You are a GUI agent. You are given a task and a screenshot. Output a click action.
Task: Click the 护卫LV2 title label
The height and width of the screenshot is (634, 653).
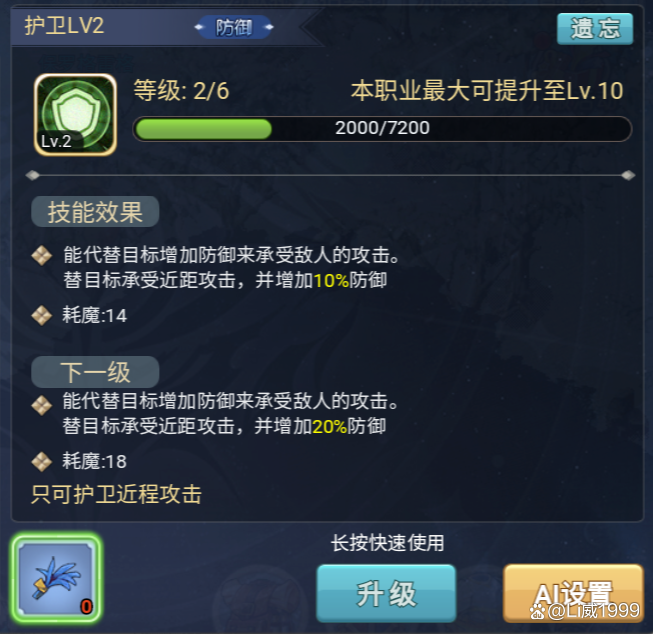(64, 26)
